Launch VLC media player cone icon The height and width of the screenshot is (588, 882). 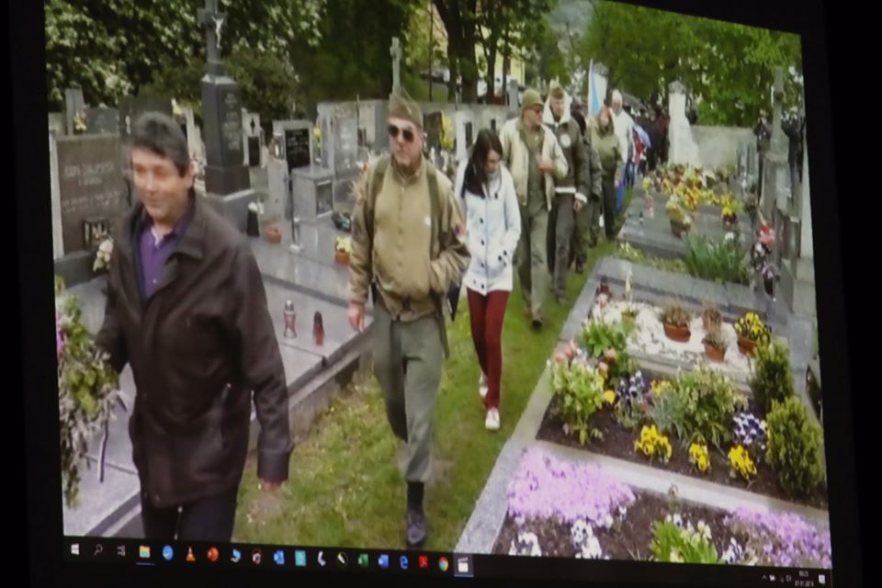190,553
